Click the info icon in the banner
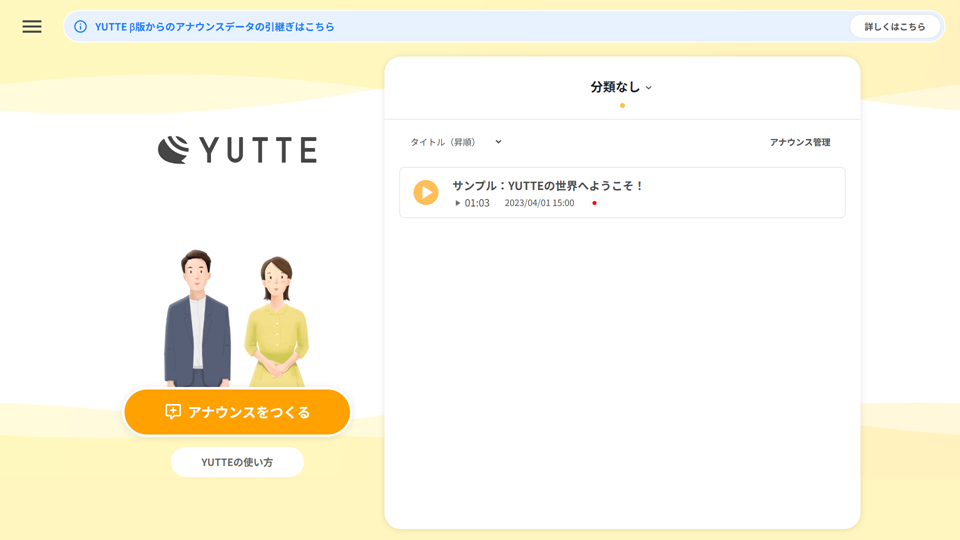 click(x=80, y=27)
